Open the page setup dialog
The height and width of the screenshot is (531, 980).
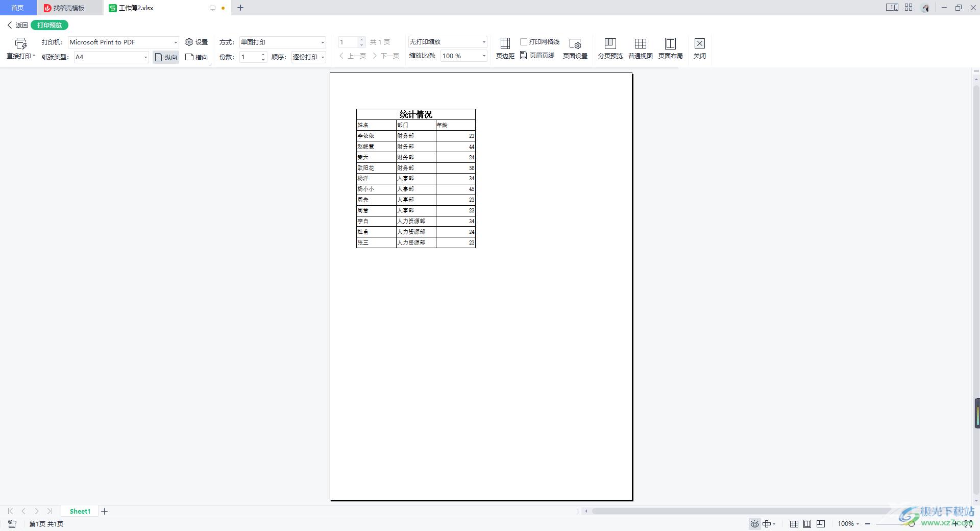pyautogui.click(x=575, y=49)
